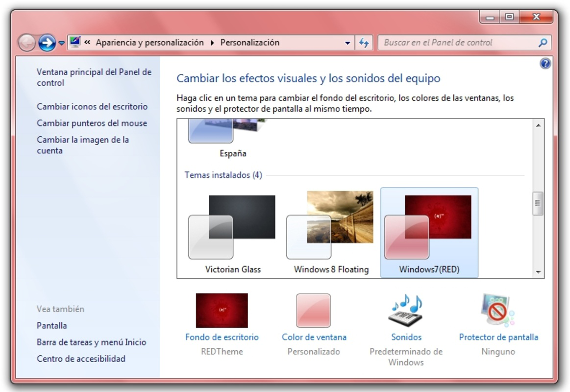Screen dimensions: 570x392
Task: Click the screen saver disabled icon
Action: pos(498,311)
